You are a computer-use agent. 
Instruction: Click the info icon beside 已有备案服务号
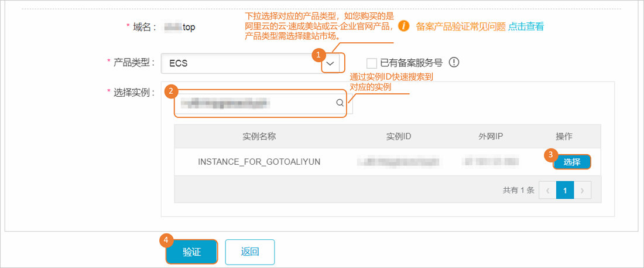pyautogui.click(x=454, y=62)
